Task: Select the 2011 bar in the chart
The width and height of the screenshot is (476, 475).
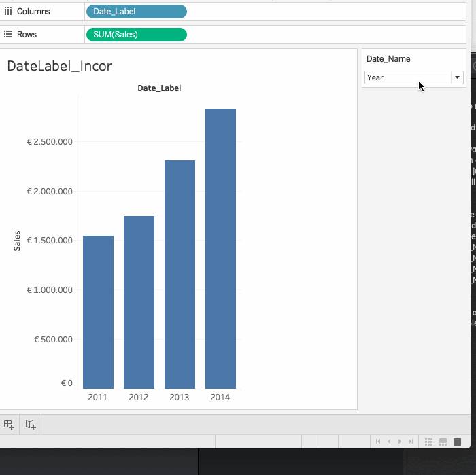Action: tap(98, 312)
